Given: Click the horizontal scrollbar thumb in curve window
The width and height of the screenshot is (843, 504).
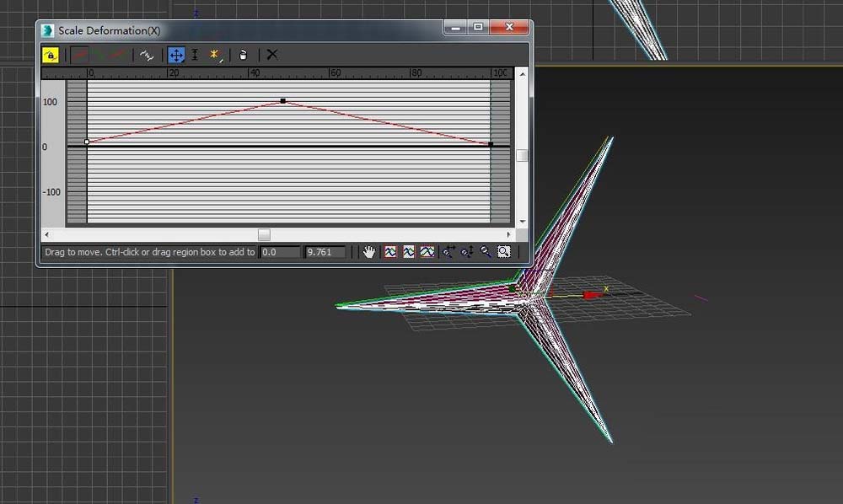Looking at the screenshot, I should pos(264,234).
